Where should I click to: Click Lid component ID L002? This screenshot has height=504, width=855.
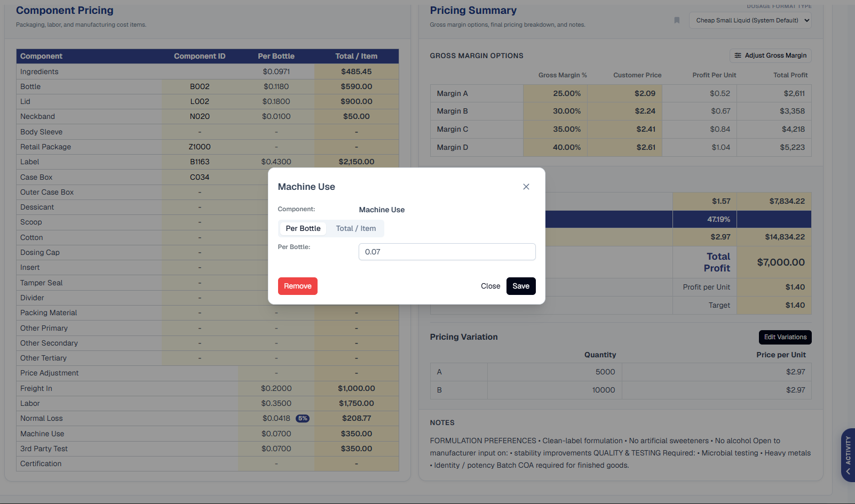200,101
